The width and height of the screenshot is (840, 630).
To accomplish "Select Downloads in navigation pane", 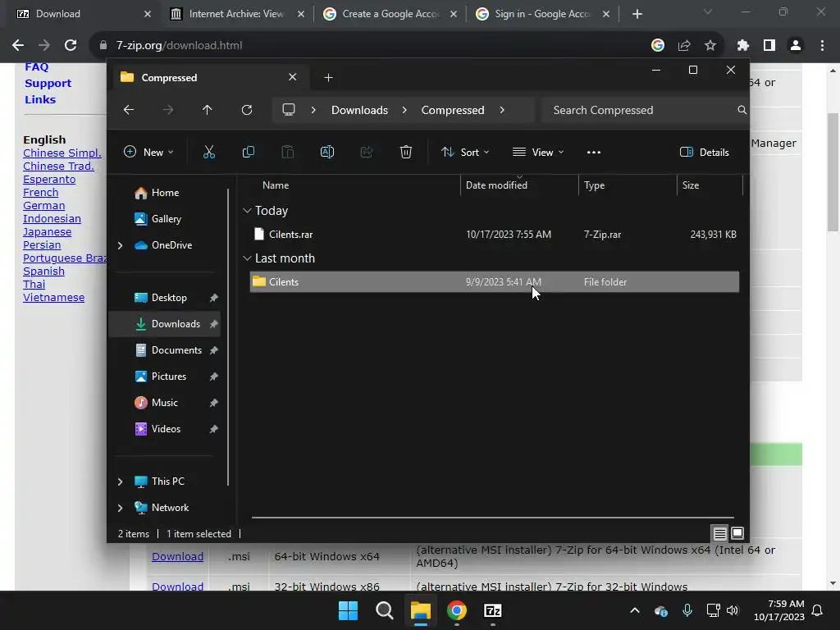I will pos(164,323).
